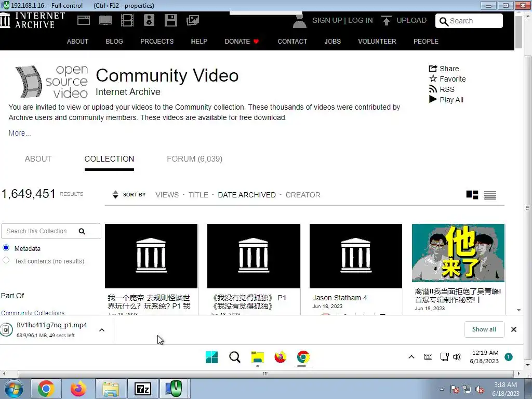Open the Windows 11 Start icon in remote taskbar
532x399 pixels.
pos(212,357)
